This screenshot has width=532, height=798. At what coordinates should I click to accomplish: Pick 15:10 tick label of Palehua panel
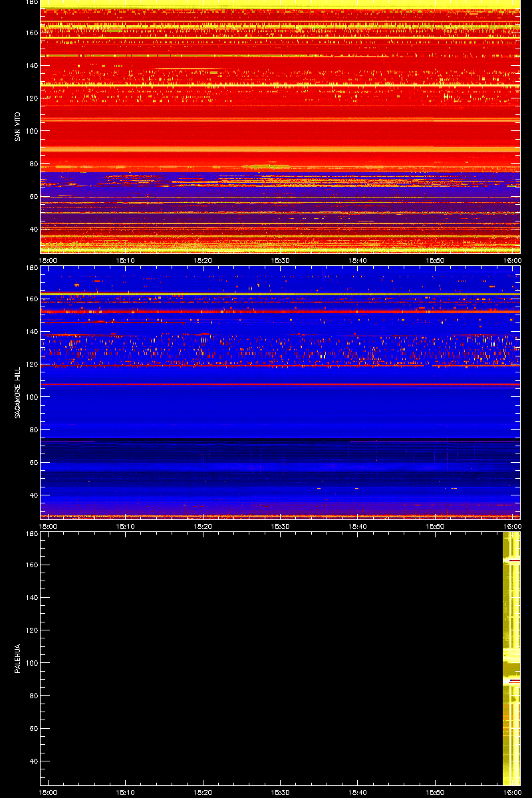(x=126, y=793)
